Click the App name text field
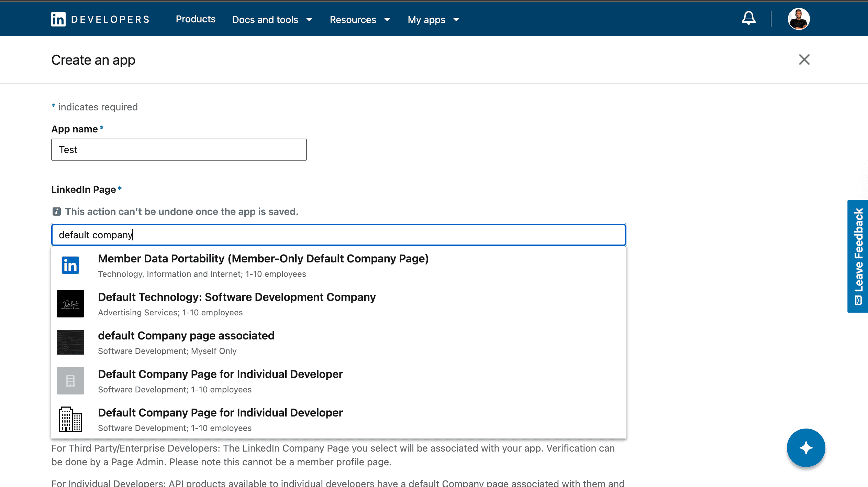This screenshot has width=868, height=487. coord(179,149)
